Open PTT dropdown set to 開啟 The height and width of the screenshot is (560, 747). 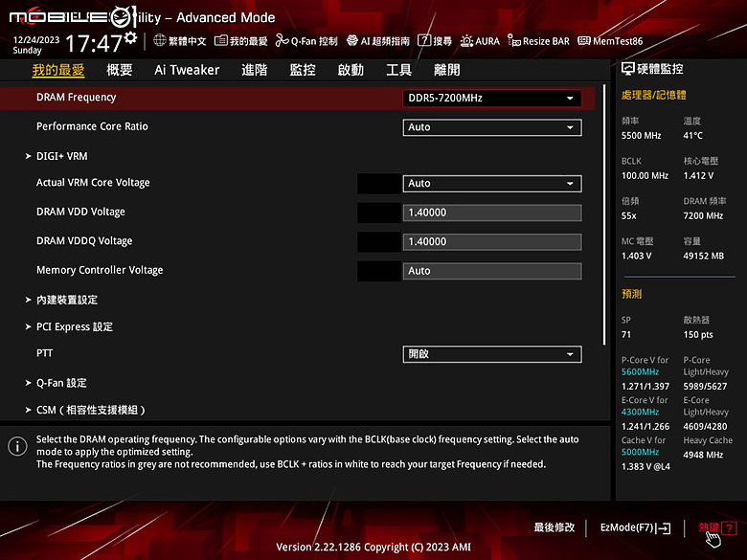click(x=492, y=354)
